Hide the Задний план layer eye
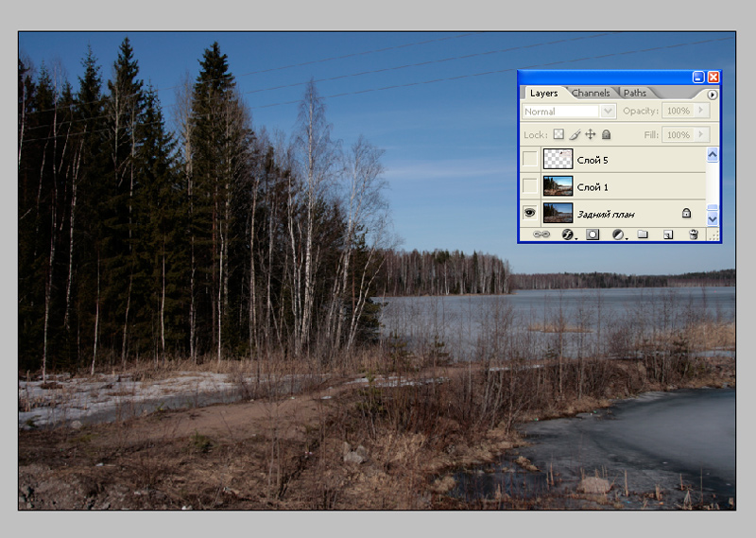Screen dimensions: 756x538 click(530, 213)
